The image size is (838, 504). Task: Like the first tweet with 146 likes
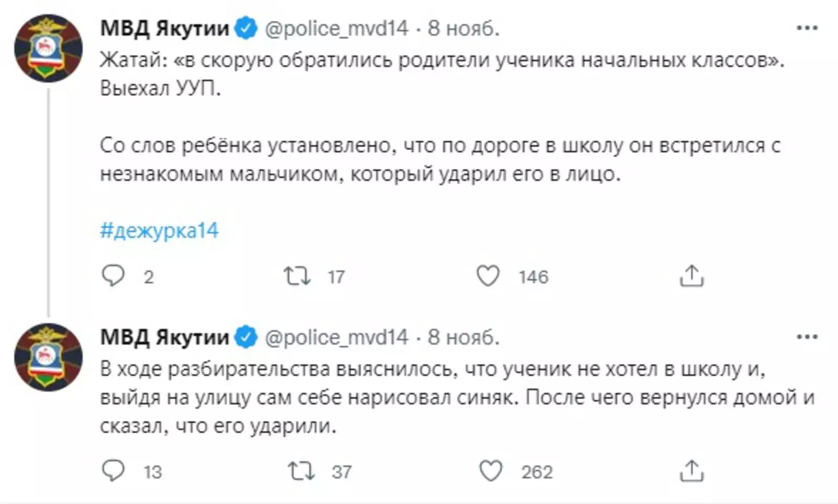pyautogui.click(x=488, y=276)
